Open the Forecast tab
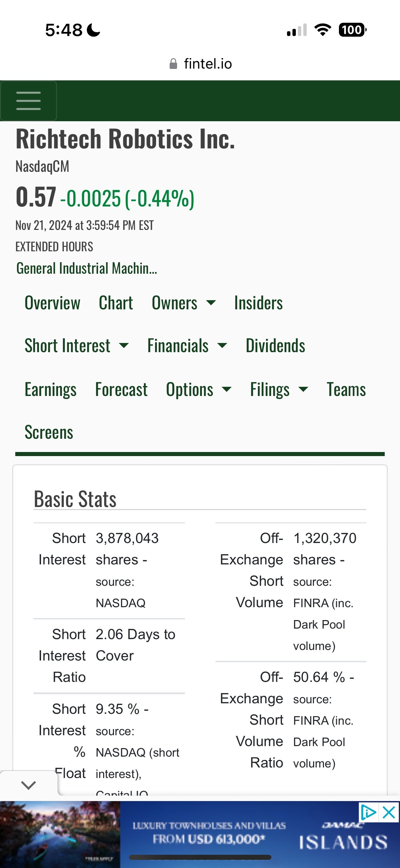 121,390
